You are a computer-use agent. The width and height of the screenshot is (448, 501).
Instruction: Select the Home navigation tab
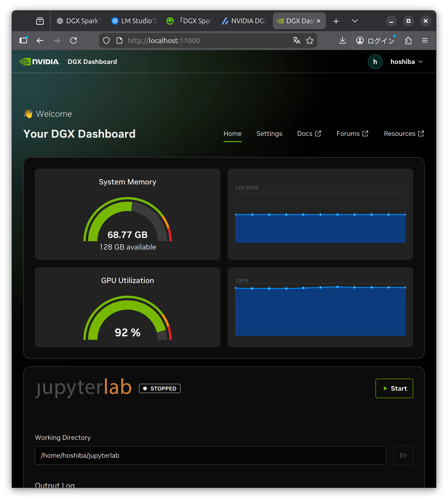pos(232,134)
